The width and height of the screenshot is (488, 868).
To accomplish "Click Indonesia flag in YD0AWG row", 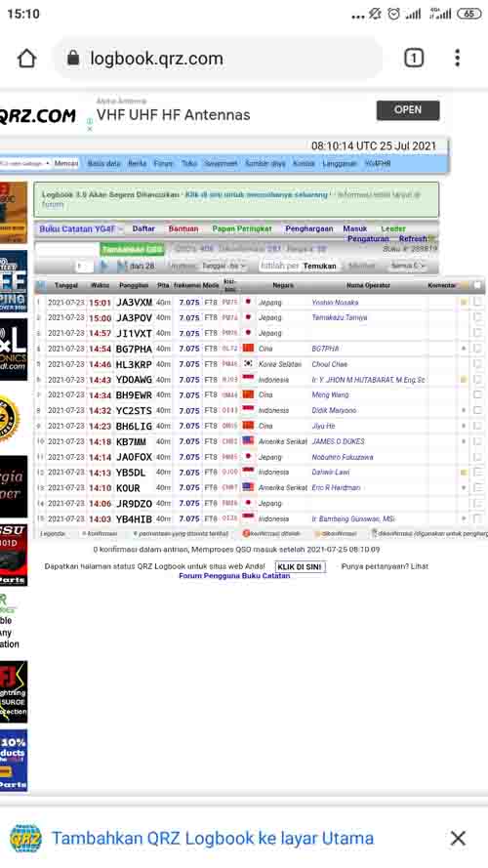I will pyautogui.click(x=248, y=380).
